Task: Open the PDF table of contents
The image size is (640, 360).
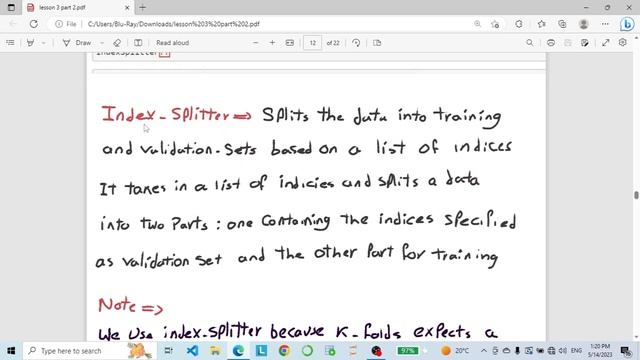Action: [x=10, y=42]
